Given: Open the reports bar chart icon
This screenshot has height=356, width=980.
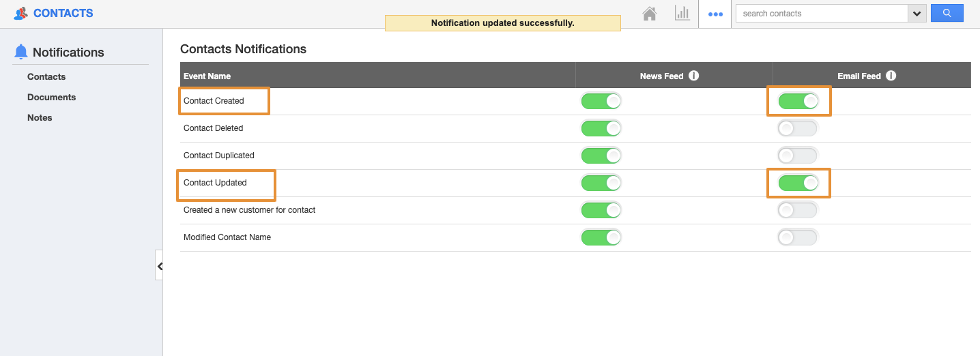Looking at the screenshot, I should [682, 14].
